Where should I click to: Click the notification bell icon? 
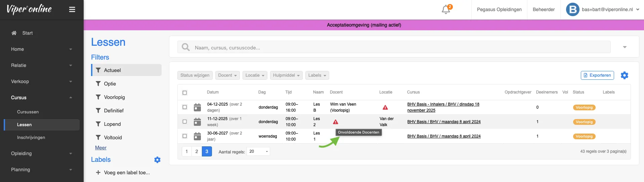tap(446, 9)
